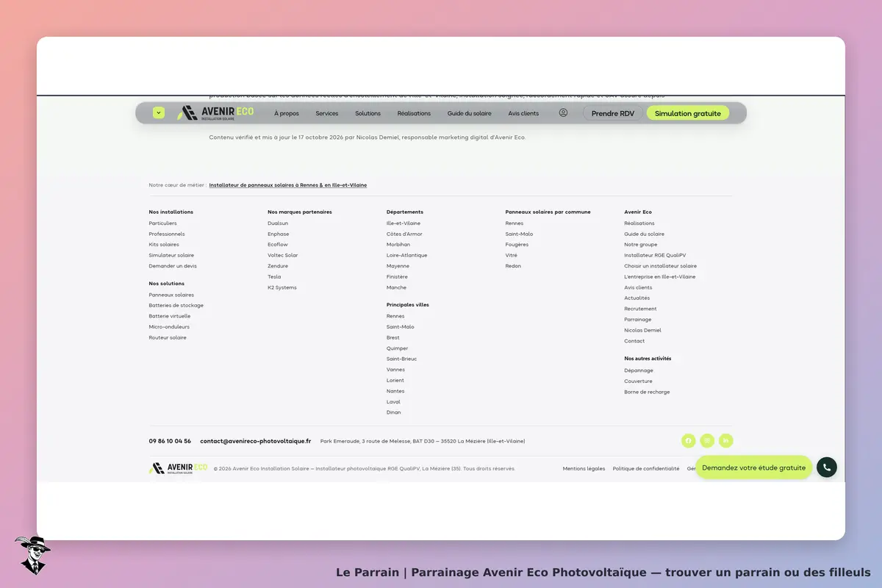
Task: Open the Dualsun partner brand link
Action: click(278, 223)
